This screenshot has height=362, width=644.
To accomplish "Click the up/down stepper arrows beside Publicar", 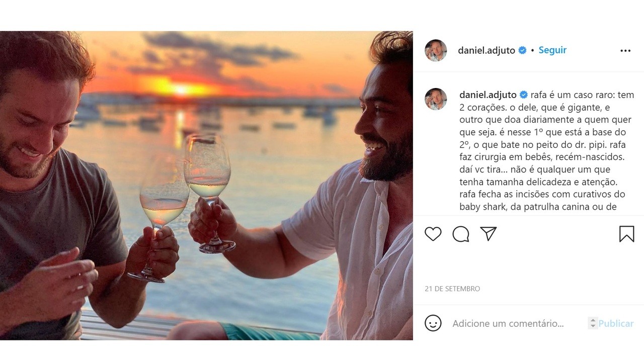I will coord(593,323).
